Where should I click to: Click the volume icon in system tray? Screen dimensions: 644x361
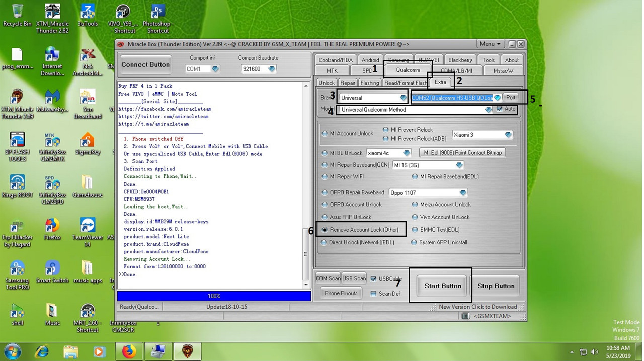(x=595, y=352)
